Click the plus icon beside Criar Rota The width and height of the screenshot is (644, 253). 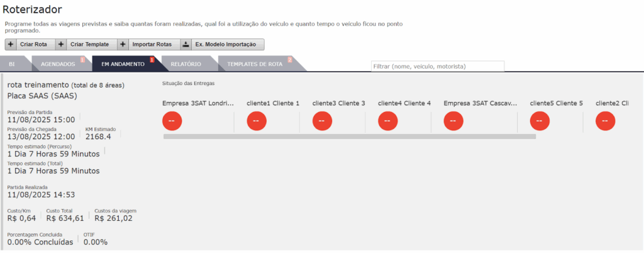(x=11, y=45)
